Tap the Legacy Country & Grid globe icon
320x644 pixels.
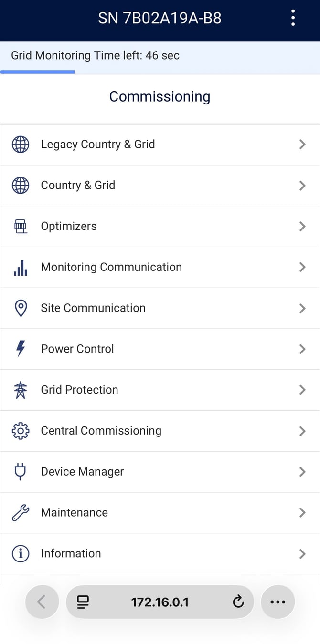21,144
